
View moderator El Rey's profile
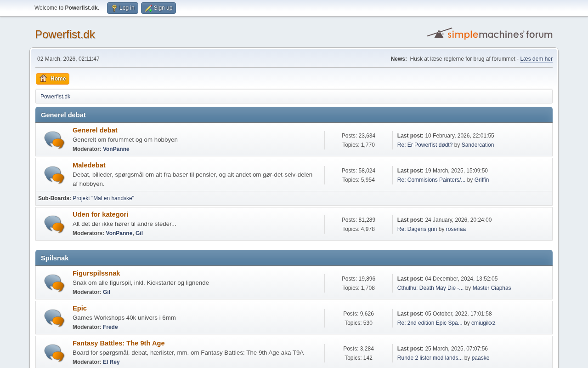coord(111,362)
